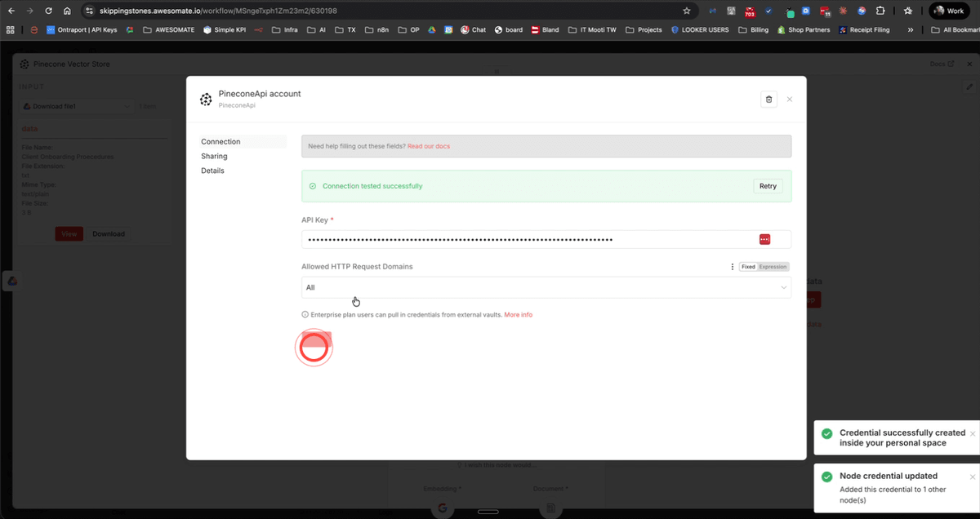
Task: Close the PineconeApi account dialog
Action: pos(790,100)
